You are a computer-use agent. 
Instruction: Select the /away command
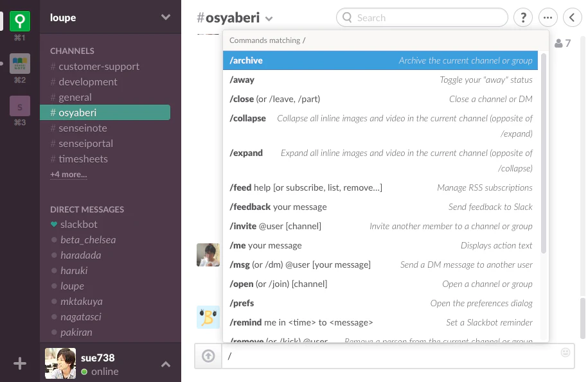(x=380, y=80)
